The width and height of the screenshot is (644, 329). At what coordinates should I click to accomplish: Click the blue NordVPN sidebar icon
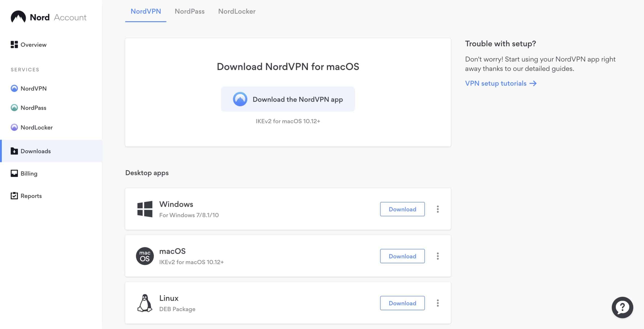(x=14, y=88)
